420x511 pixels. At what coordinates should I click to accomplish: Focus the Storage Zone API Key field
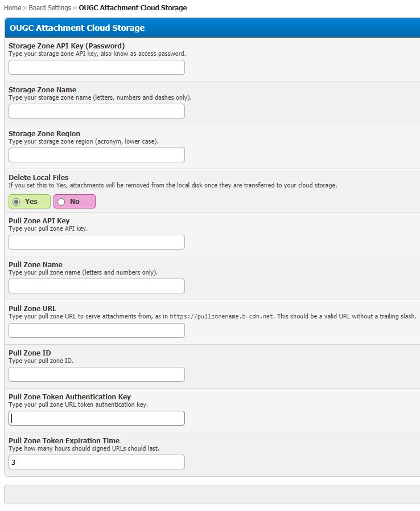(x=97, y=67)
